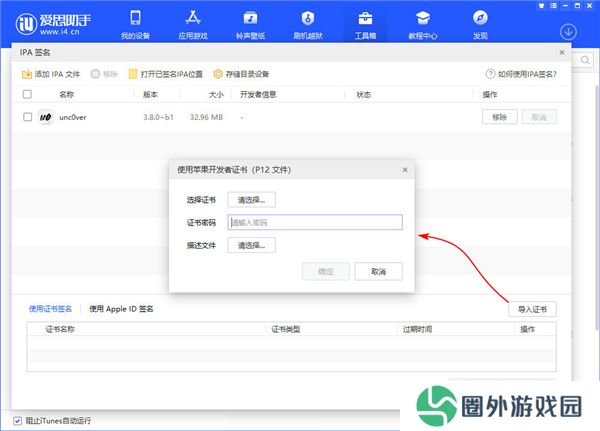
Task: Open the 如何使用IPA签名 help link
Action: point(521,74)
